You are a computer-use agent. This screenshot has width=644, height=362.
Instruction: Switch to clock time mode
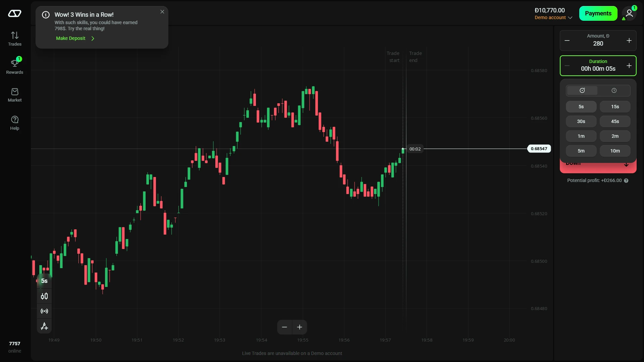(x=614, y=90)
